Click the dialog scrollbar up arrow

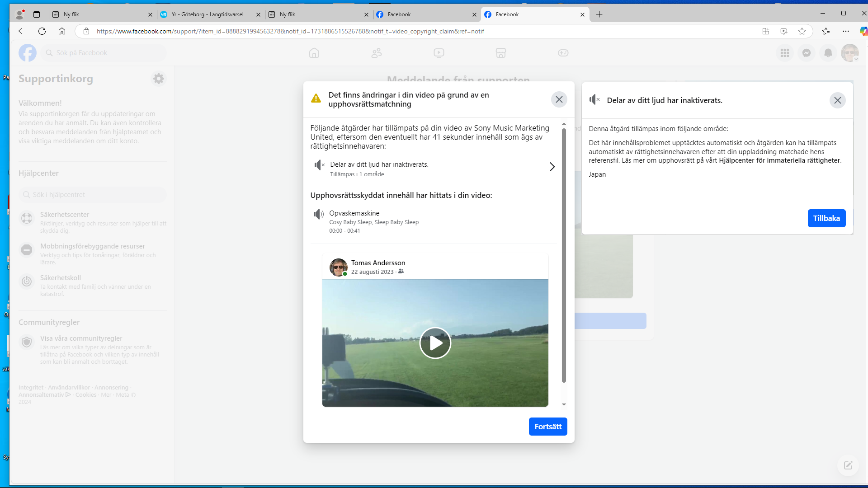564,123
